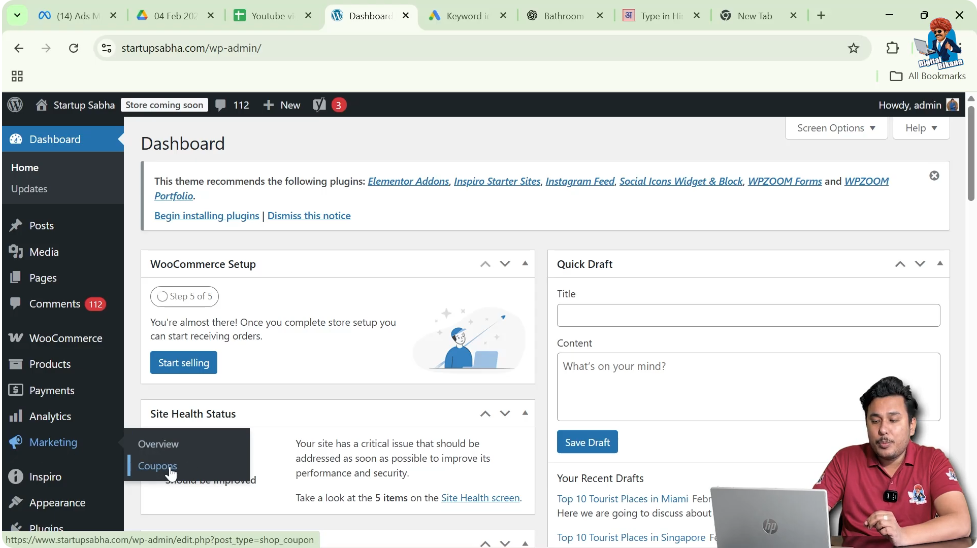
Task: Click Dismiss this notice link
Action: point(309,216)
